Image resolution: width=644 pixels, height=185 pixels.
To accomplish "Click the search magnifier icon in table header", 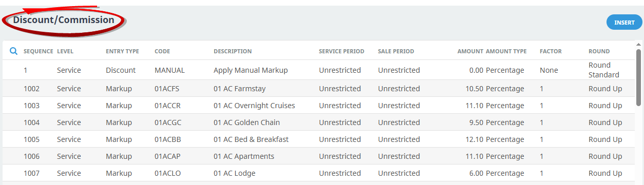I will 14,51.
